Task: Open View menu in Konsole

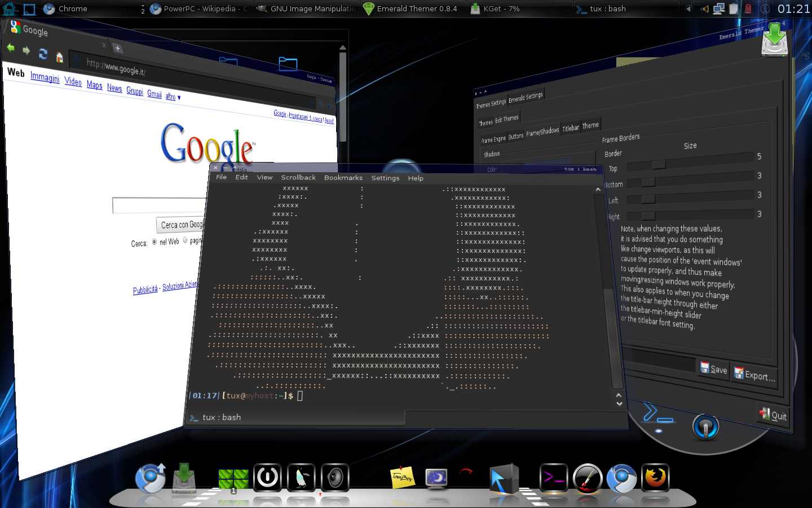Action: (264, 177)
